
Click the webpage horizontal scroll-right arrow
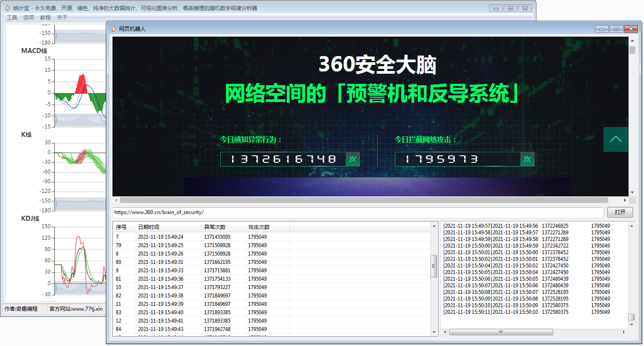625,200
